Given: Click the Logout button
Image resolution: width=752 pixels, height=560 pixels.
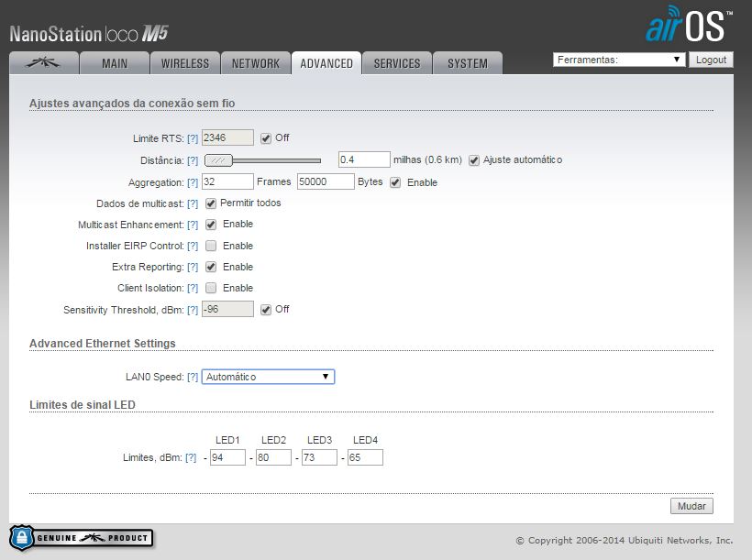Looking at the screenshot, I should 712,60.
